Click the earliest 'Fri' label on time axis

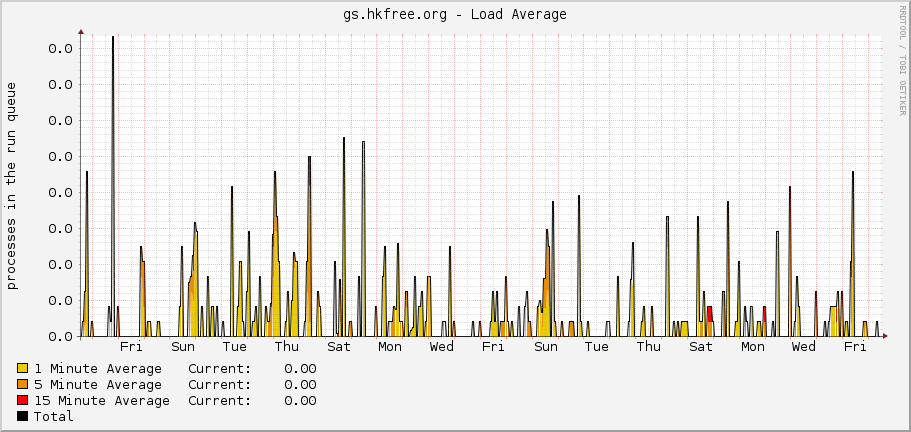131,347
